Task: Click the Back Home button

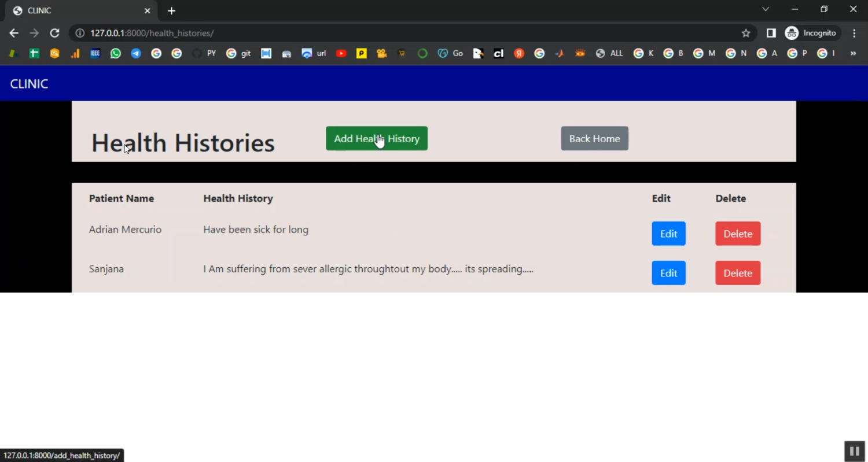Action: (594, 138)
